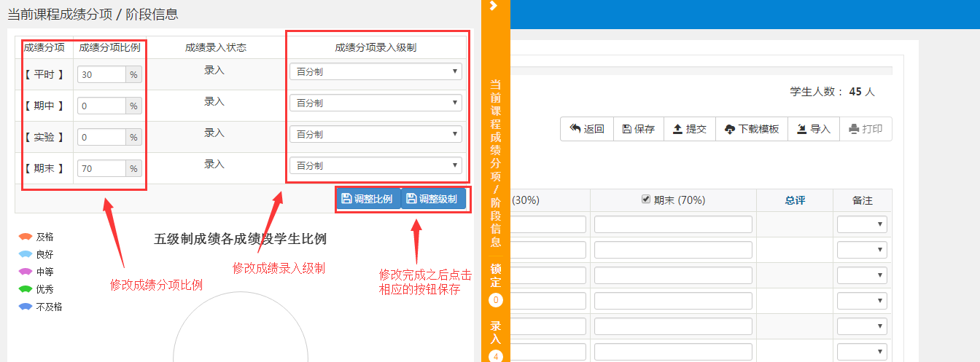
Task: Click the 导入 import button
Action: (x=813, y=129)
